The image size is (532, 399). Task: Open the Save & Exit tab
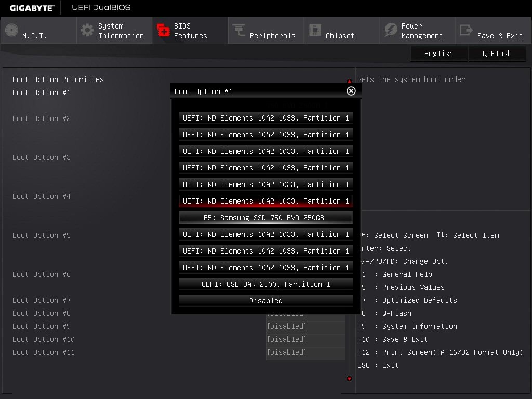[x=494, y=30]
